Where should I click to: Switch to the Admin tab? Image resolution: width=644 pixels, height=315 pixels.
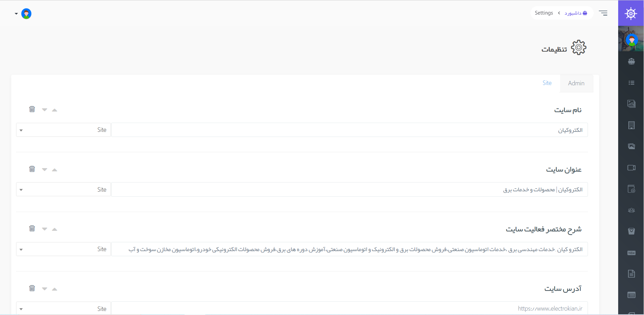(576, 83)
